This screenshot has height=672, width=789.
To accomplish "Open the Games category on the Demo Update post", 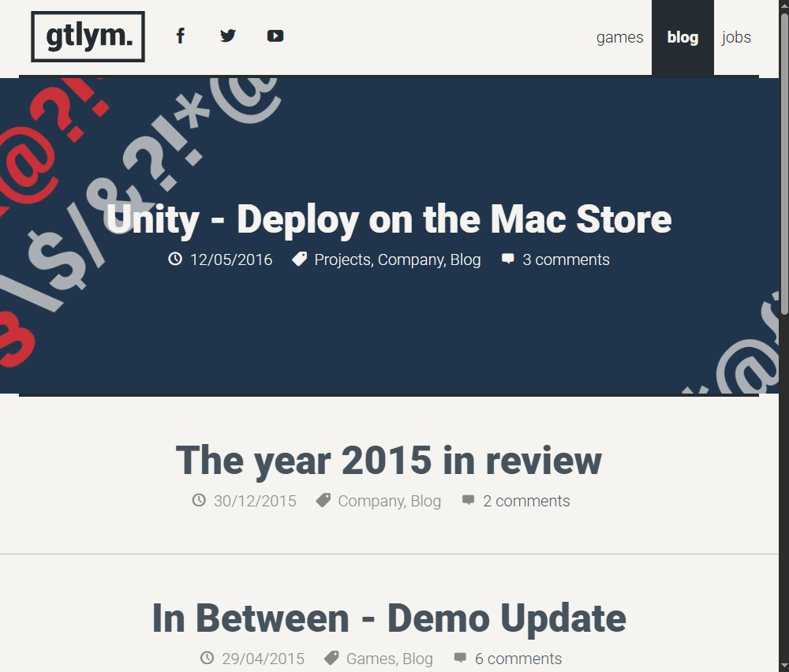I will (370, 659).
